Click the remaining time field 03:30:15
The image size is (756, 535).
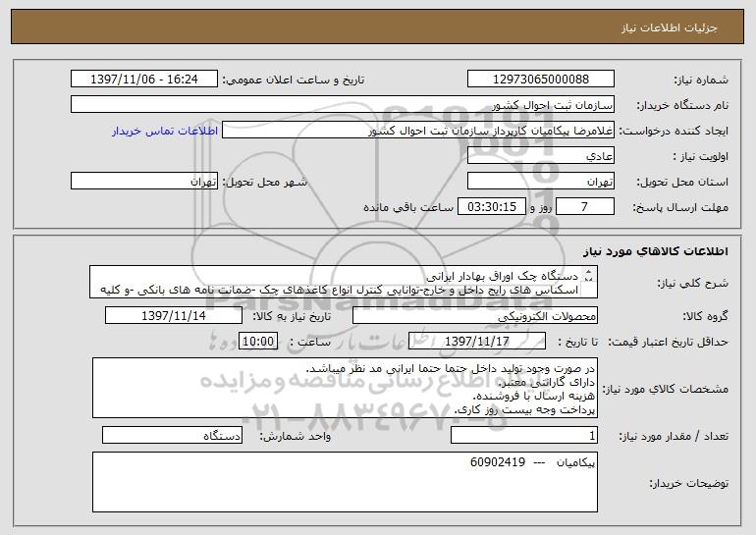491,207
